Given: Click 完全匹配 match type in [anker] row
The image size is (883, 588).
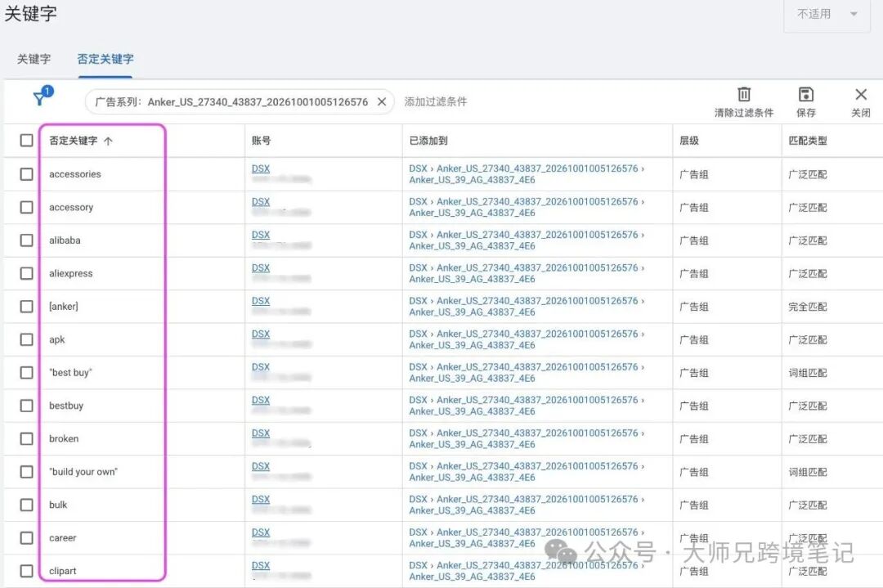Looking at the screenshot, I should [x=808, y=307].
